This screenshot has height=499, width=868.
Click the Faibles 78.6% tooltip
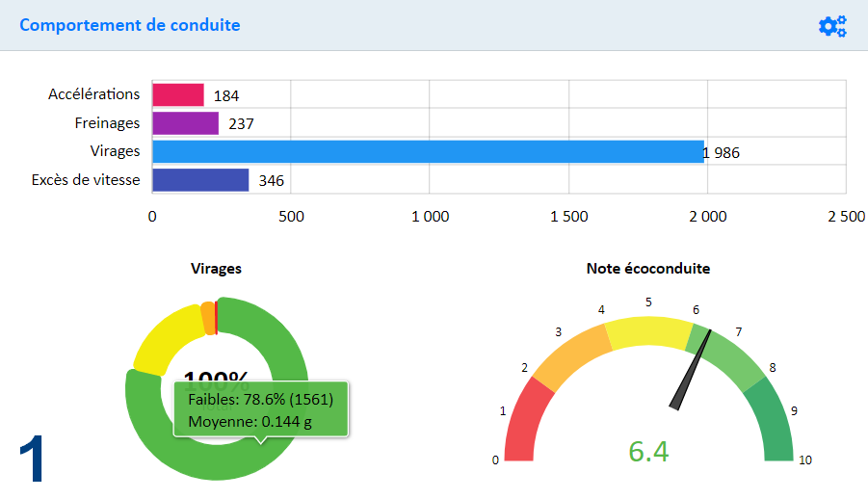coord(260,409)
